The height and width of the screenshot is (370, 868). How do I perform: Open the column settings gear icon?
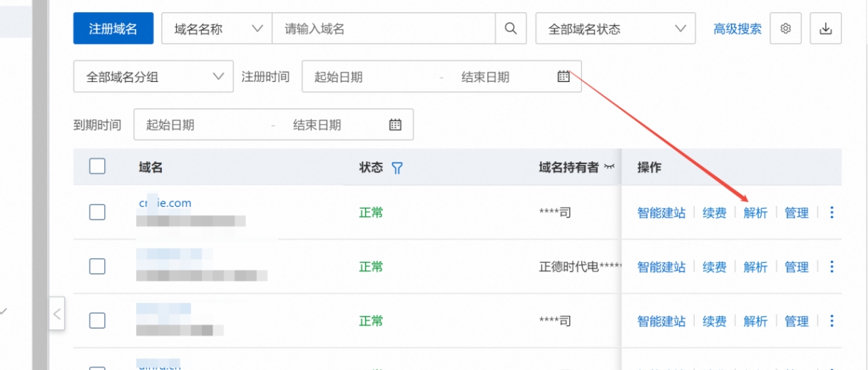click(786, 29)
